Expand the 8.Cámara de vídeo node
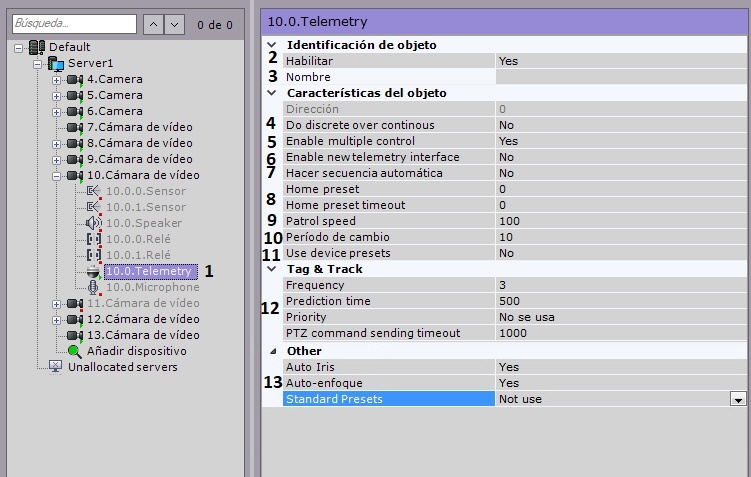751x477 pixels. click(57, 144)
